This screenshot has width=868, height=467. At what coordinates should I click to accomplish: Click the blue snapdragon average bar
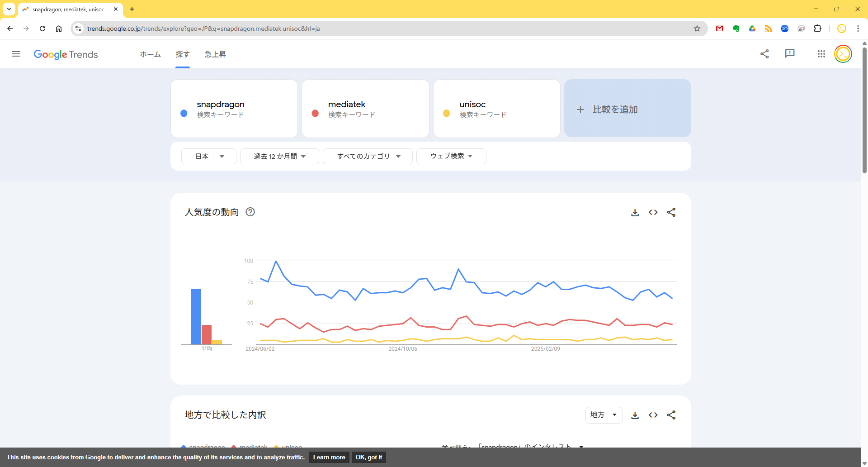196,316
